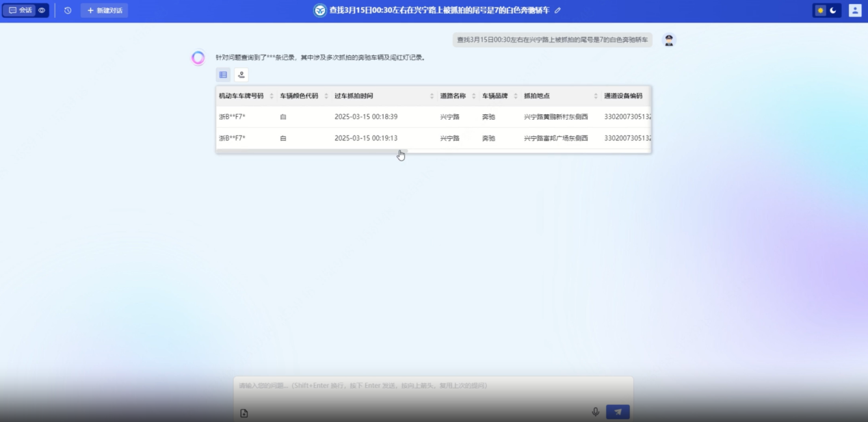Switch to the map capture-location view icon

point(241,75)
